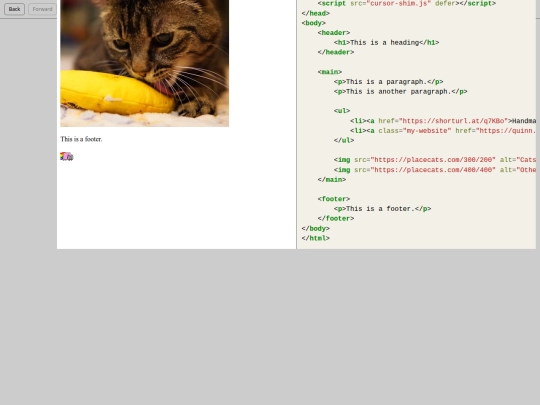Click the footer paragraph code line
Image resolution: width=540 pixels, height=405 pixels.
pyautogui.click(x=382, y=209)
